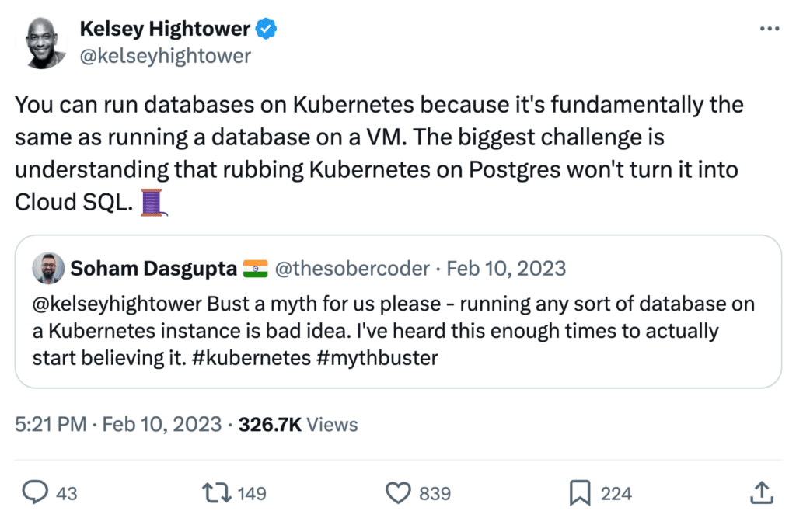Click Soham Dasgupta's small avatar
The width and height of the screenshot is (796, 532).
point(48,269)
